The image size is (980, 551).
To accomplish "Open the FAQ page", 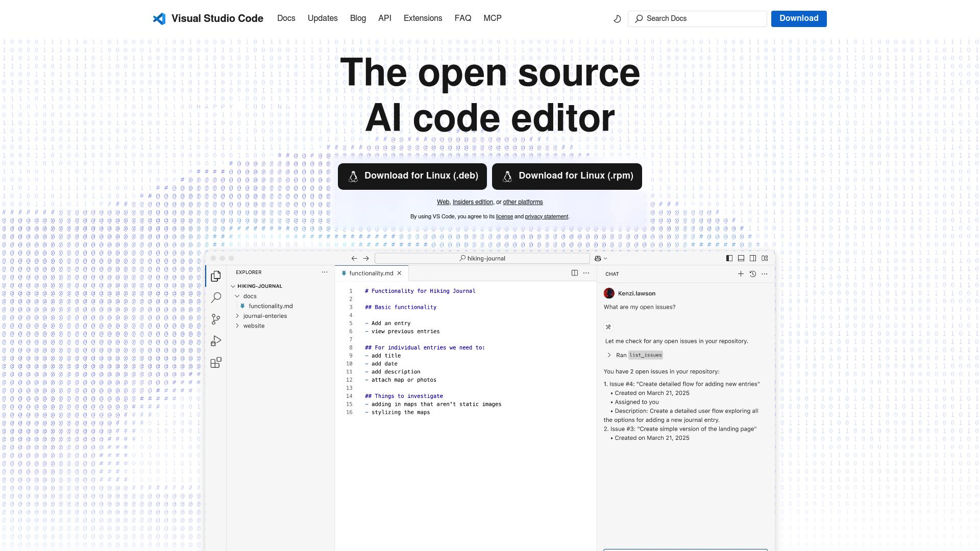I will pyautogui.click(x=463, y=18).
